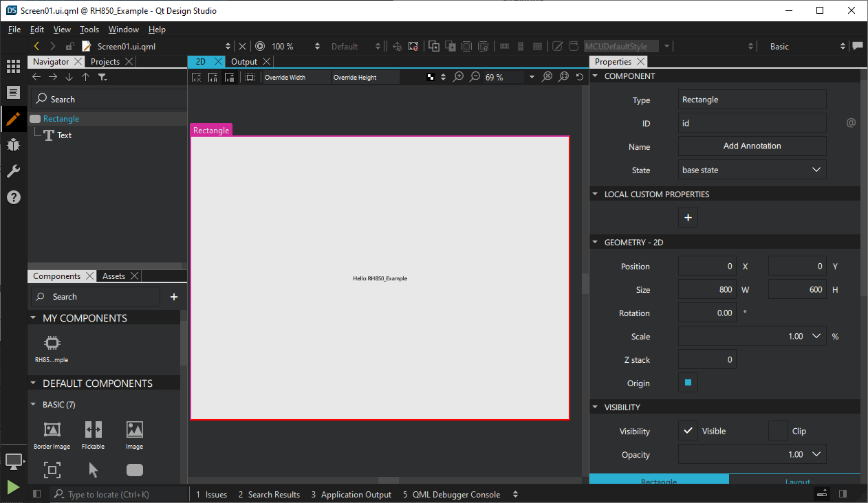Screen dimensions: 868x503
Task: Open the 69% zoom level dropdown
Action: coord(532,77)
